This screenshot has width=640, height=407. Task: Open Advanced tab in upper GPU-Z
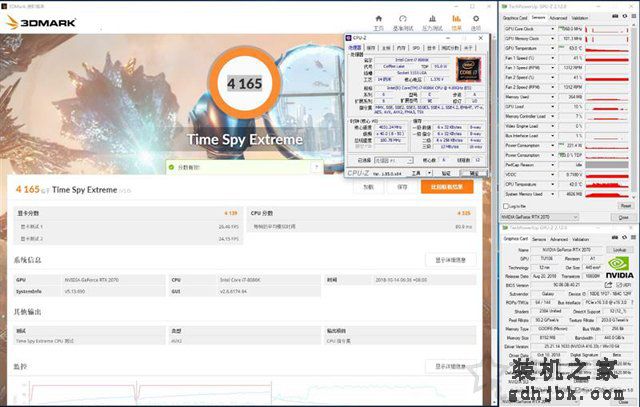click(x=558, y=18)
